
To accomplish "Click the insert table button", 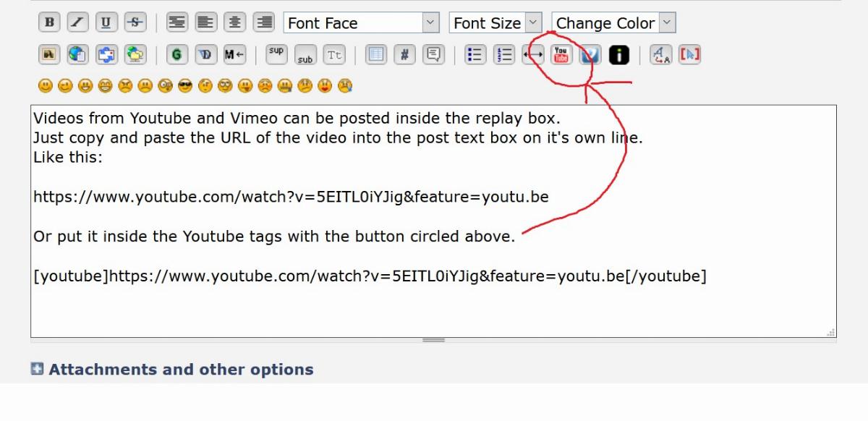I will click(x=375, y=55).
